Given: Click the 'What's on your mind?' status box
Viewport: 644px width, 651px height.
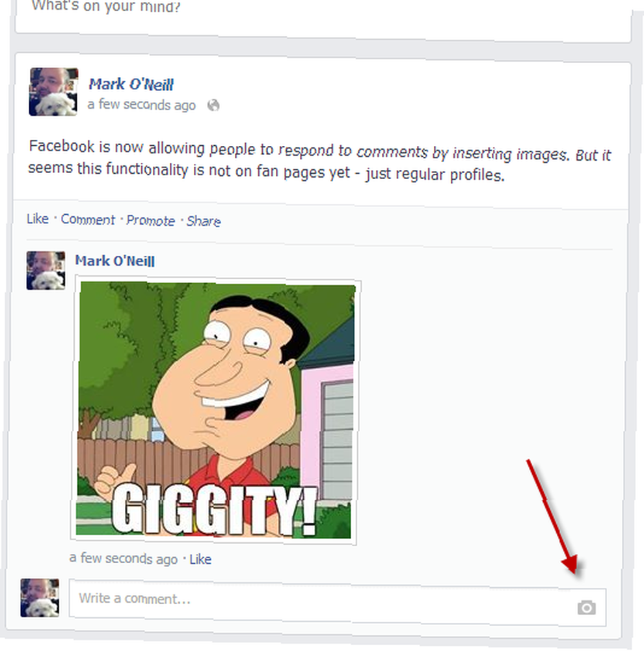Looking at the screenshot, I should [x=323, y=17].
